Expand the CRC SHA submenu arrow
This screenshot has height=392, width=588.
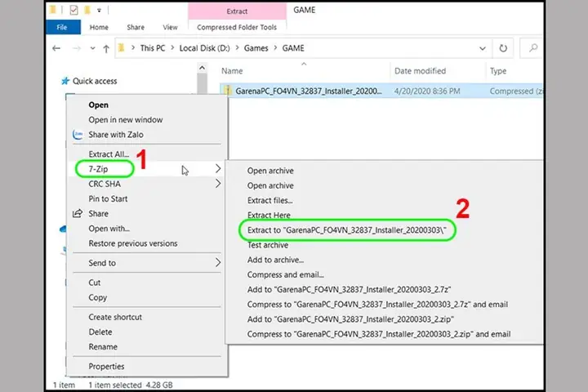click(218, 184)
